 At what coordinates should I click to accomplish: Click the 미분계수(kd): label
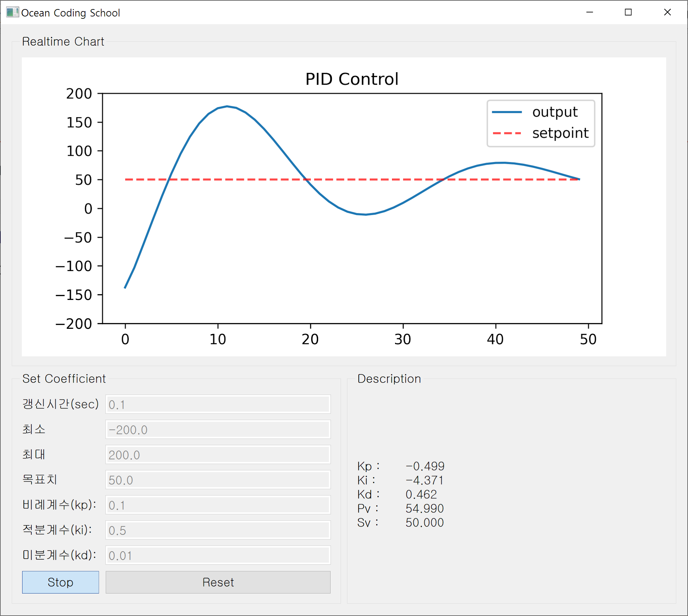59,556
